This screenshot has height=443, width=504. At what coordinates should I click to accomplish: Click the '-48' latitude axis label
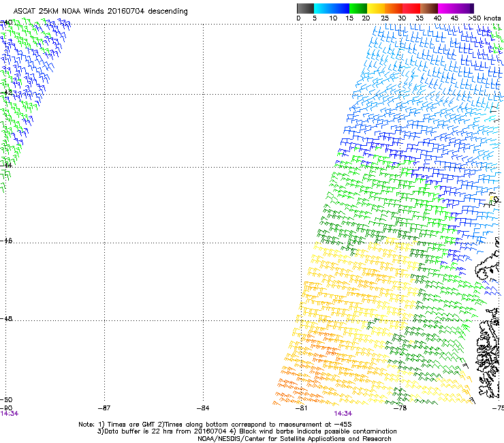pos(6,318)
